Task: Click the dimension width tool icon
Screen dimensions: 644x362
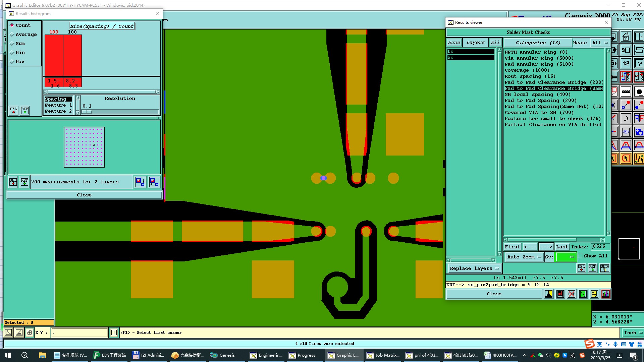Action: click(x=626, y=132)
